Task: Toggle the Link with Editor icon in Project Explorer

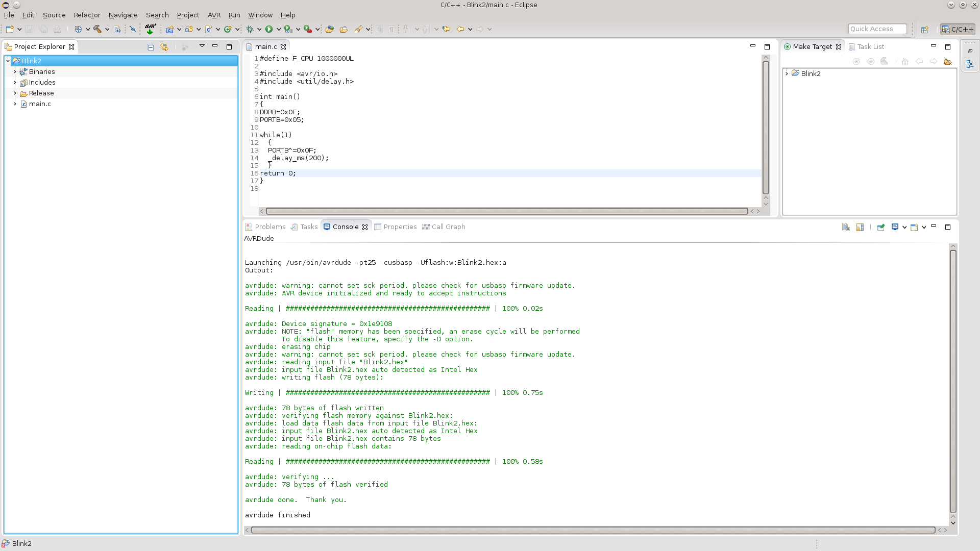Action: (164, 46)
